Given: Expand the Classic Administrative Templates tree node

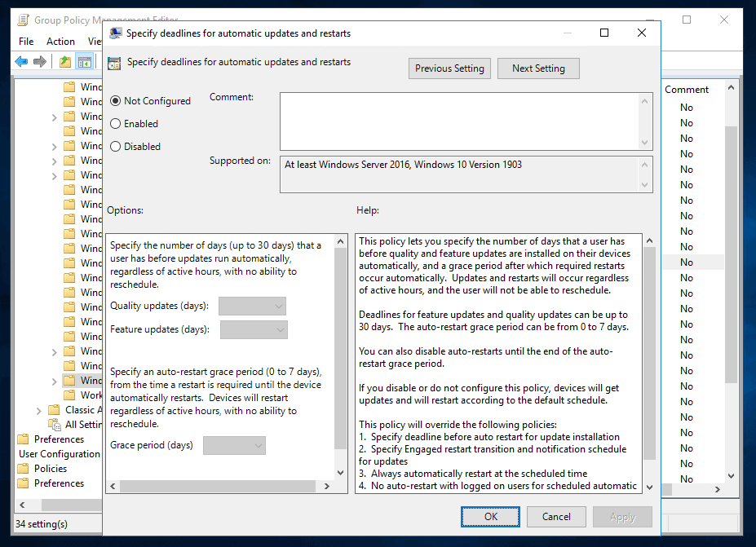Looking at the screenshot, I should [38, 409].
